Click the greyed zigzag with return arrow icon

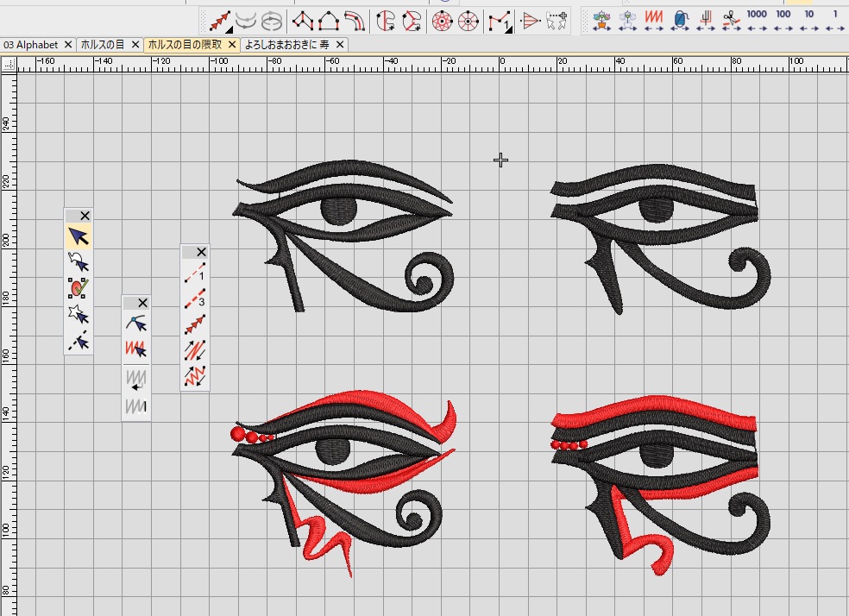[136, 379]
